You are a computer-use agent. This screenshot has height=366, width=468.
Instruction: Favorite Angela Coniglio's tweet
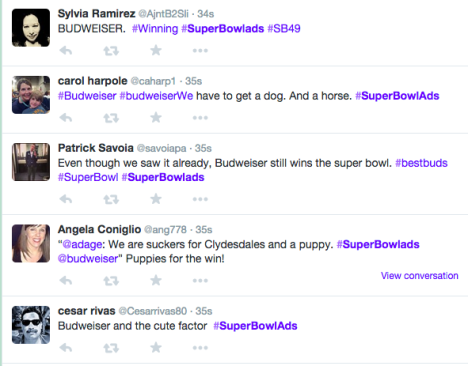(156, 280)
